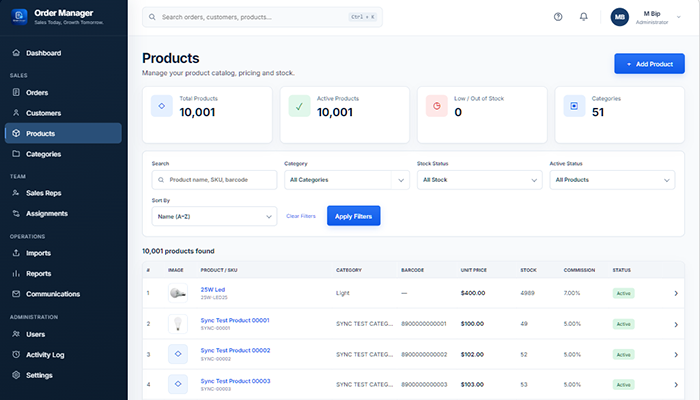Open Categories in sidebar
700x400 pixels.
coord(63,154)
